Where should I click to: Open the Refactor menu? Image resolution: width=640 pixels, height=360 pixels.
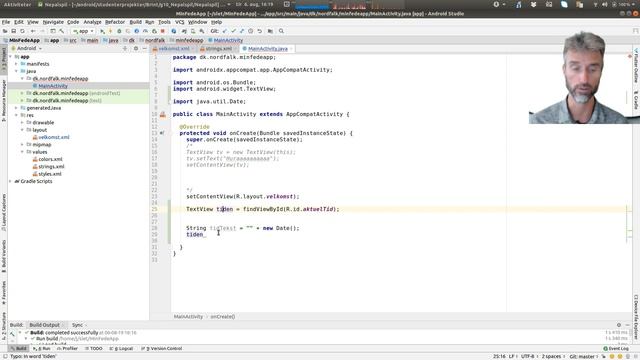click(x=115, y=22)
